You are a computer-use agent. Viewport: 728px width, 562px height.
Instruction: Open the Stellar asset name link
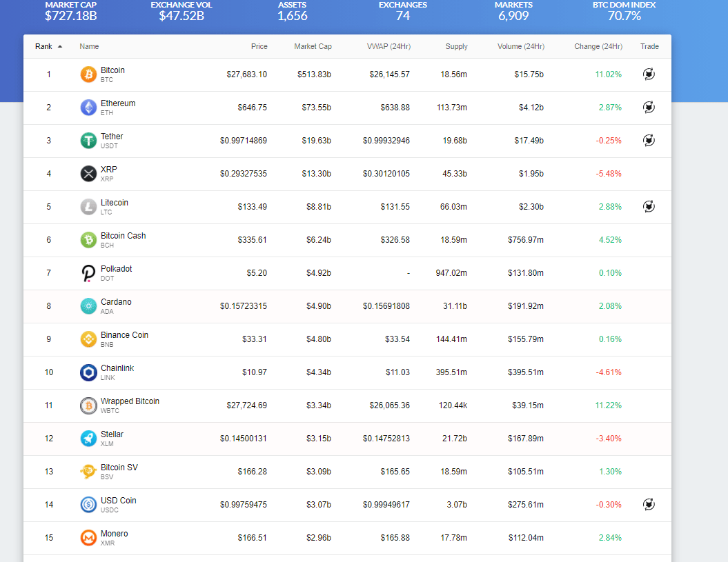coord(112,434)
